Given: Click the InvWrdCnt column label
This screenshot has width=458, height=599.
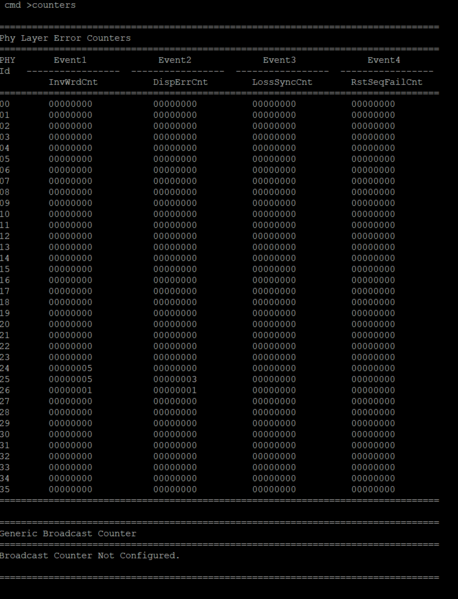Looking at the screenshot, I should coord(73,82).
